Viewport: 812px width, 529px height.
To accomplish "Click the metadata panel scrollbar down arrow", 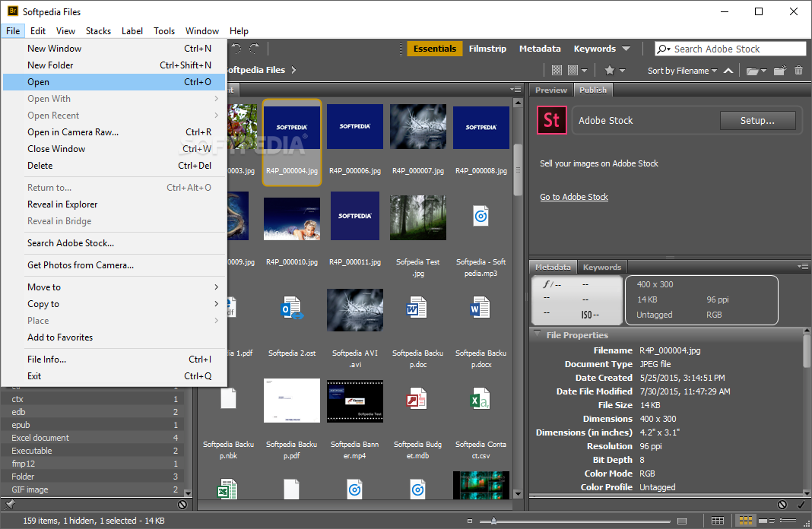I will coord(807,493).
